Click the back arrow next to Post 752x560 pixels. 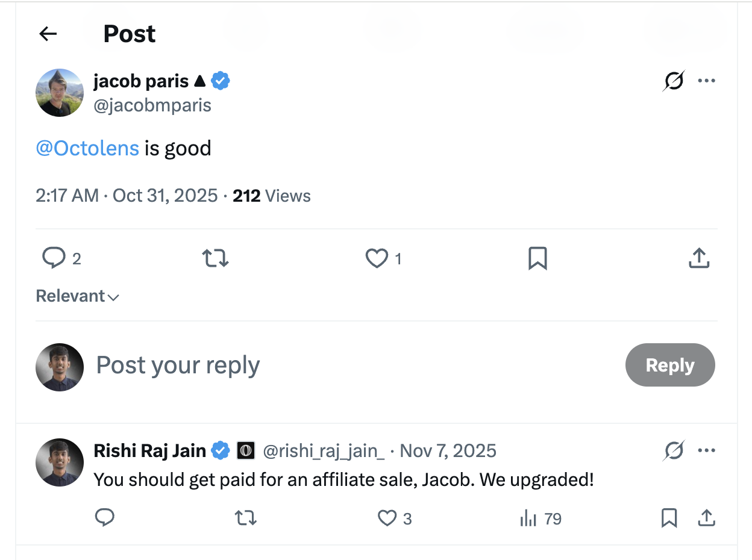pyautogui.click(x=48, y=34)
